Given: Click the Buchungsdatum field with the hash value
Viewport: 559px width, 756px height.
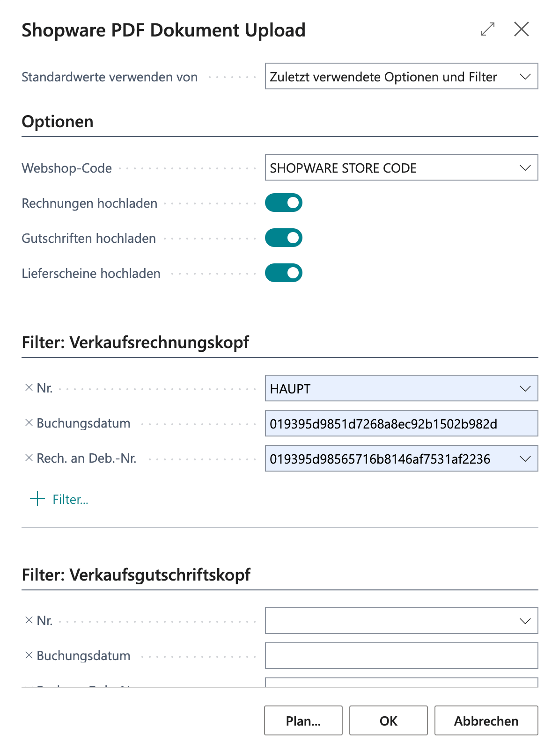Looking at the screenshot, I should click(x=402, y=423).
